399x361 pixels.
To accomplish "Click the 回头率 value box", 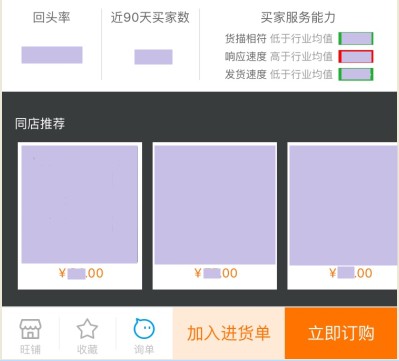I will point(52,55).
